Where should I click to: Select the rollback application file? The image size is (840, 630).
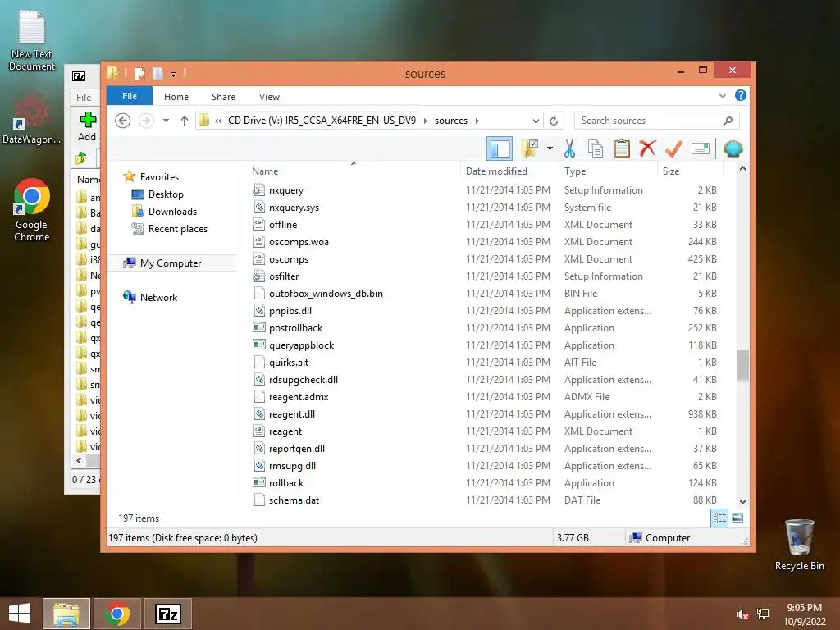(286, 482)
